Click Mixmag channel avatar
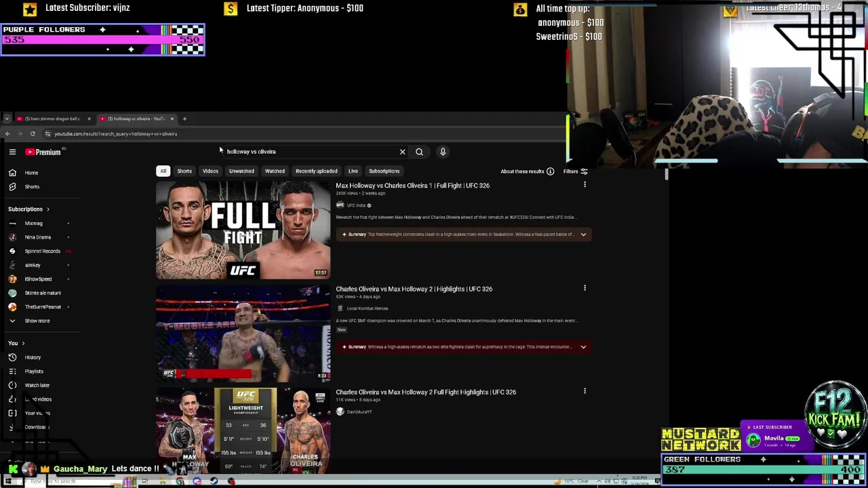The height and width of the screenshot is (488, 868). (12, 223)
